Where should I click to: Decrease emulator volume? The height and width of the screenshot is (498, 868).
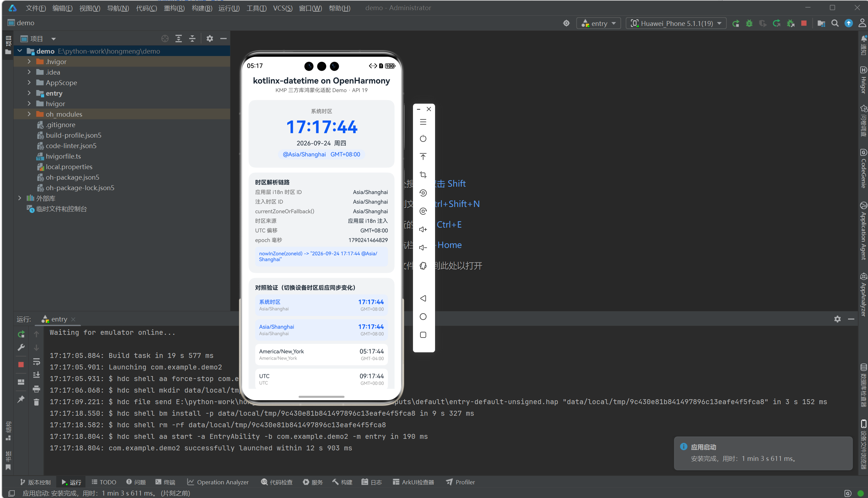(423, 248)
